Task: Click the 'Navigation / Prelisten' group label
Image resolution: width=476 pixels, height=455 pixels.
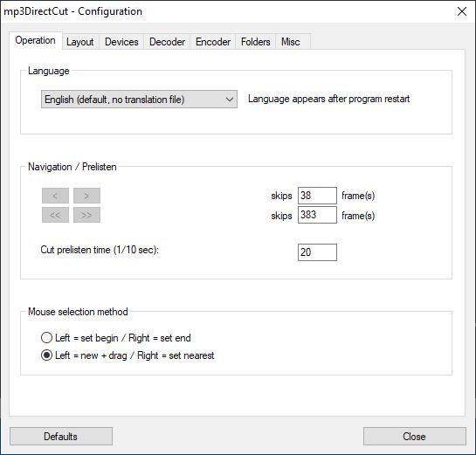Action: (72, 167)
